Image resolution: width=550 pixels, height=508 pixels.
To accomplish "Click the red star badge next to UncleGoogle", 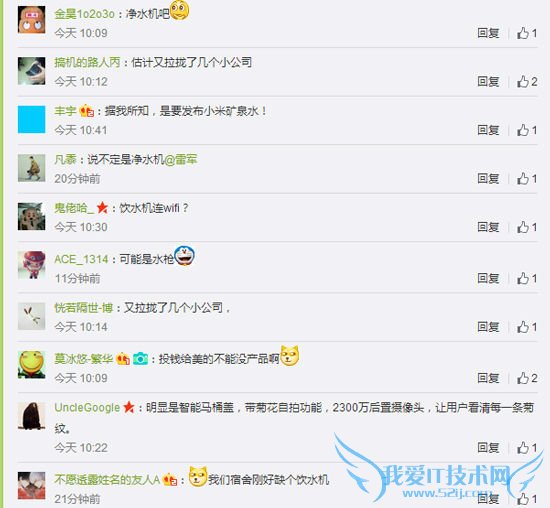I will coord(129,407).
